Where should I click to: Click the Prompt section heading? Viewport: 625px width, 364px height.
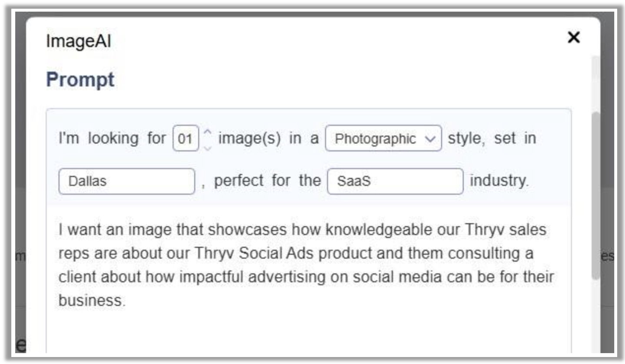(x=80, y=80)
